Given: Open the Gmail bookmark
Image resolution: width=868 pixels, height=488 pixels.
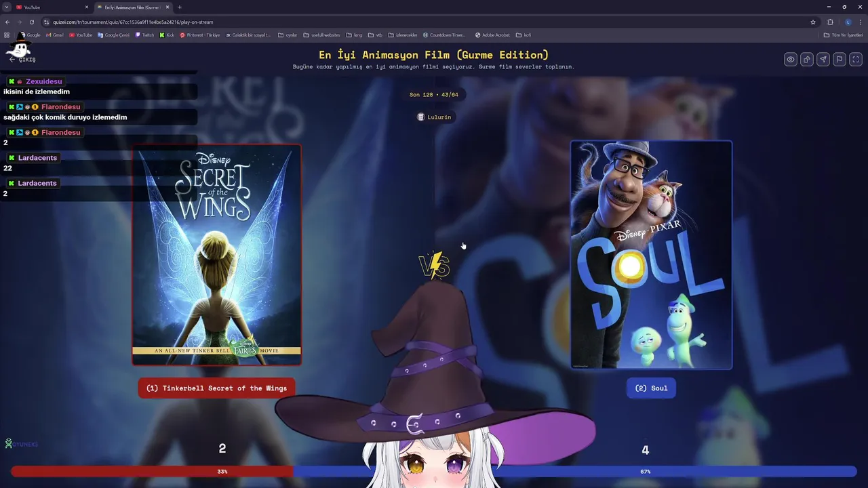Looking at the screenshot, I should click(54, 35).
